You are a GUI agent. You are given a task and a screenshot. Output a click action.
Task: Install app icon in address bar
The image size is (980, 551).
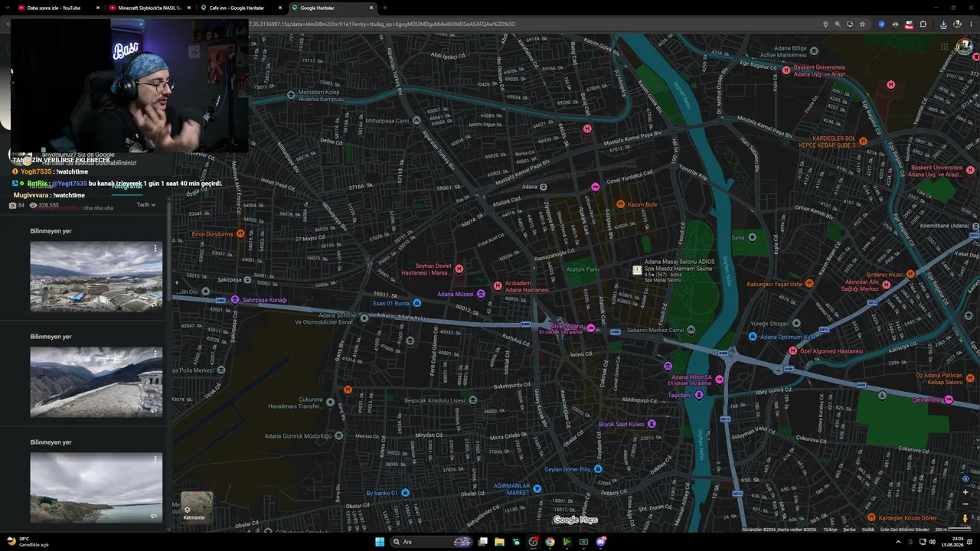(850, 24)
